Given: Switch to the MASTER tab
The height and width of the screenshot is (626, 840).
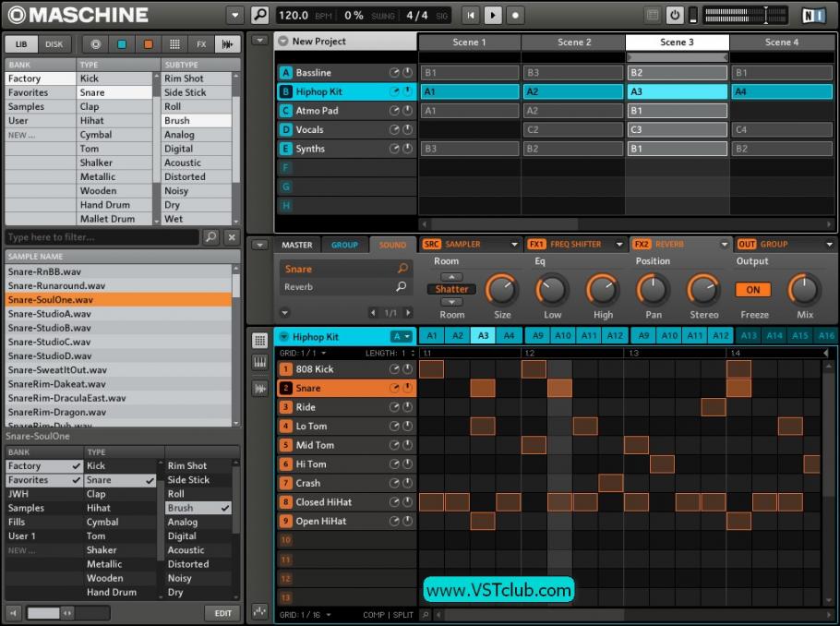Looking at the screenshot, I should (x=296, y=245).
